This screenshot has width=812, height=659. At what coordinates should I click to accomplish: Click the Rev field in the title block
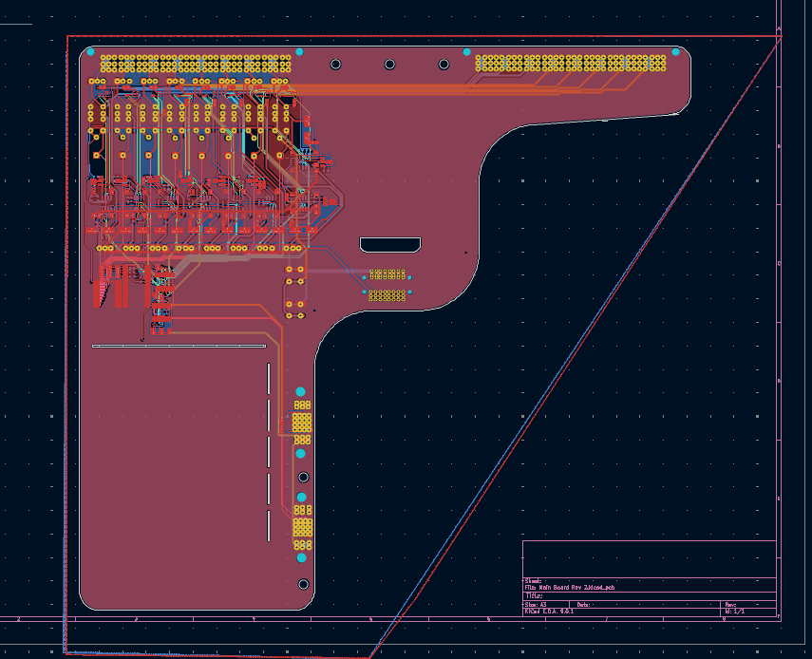click(x=731, y=605)
